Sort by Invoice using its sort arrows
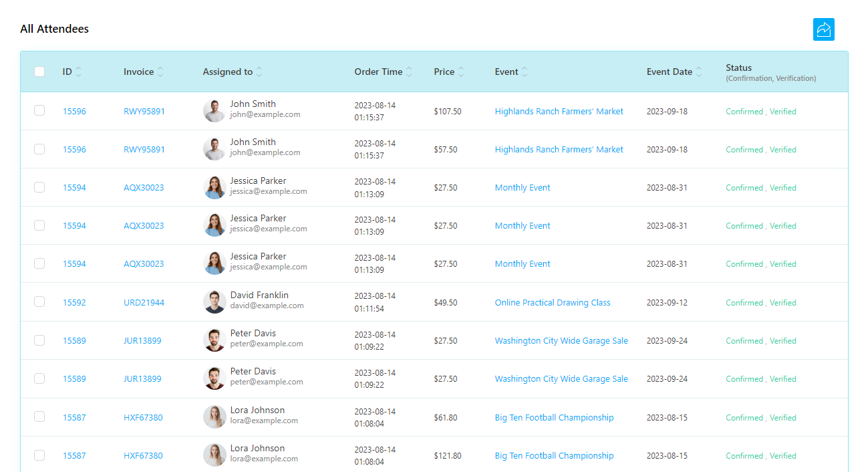Viewport: 868px width, 472px height. 160,72
